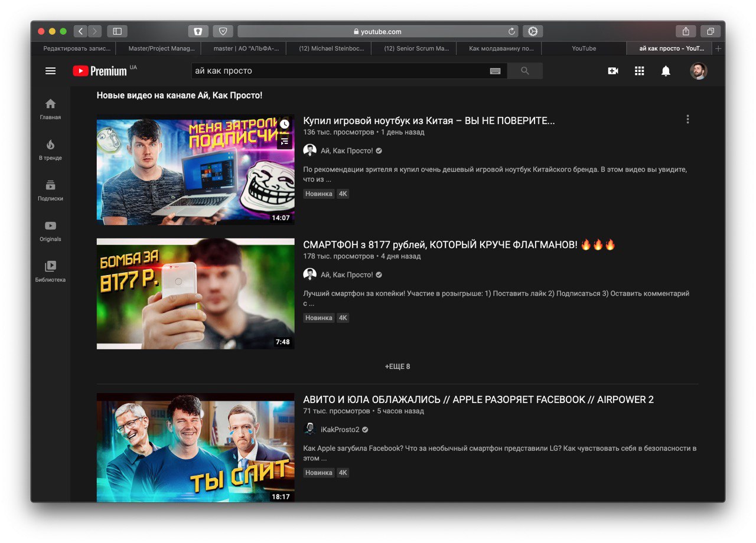Open the 8177 Р. smartphone thumbnail

pyautogui.click(x=195, y=293)
